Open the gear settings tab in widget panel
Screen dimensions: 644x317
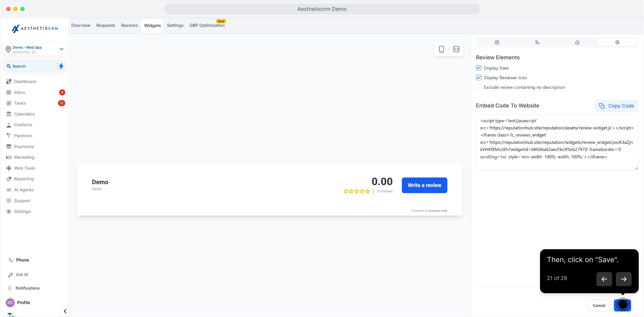click(617, 42)
